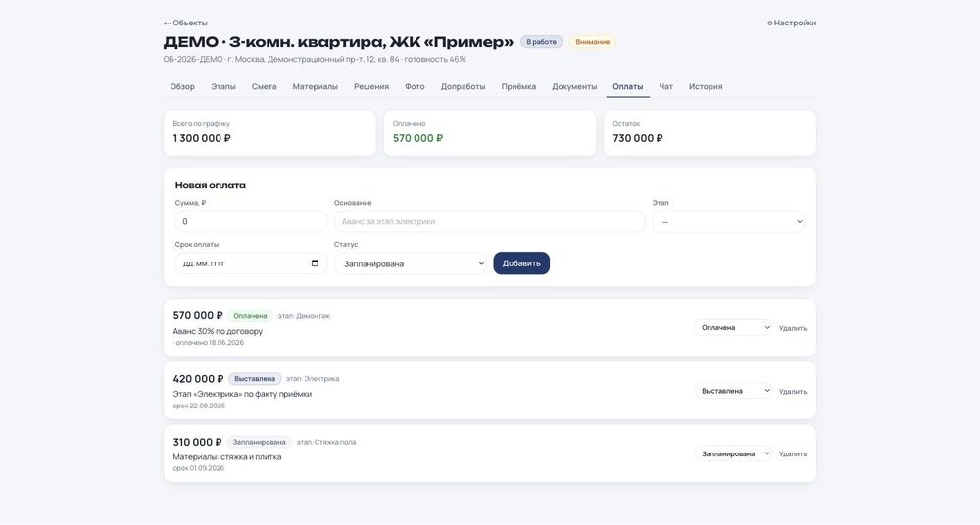
Task: Expand the Статус dropdown showing Запланирована in form
Action: (x=410, y=263)
